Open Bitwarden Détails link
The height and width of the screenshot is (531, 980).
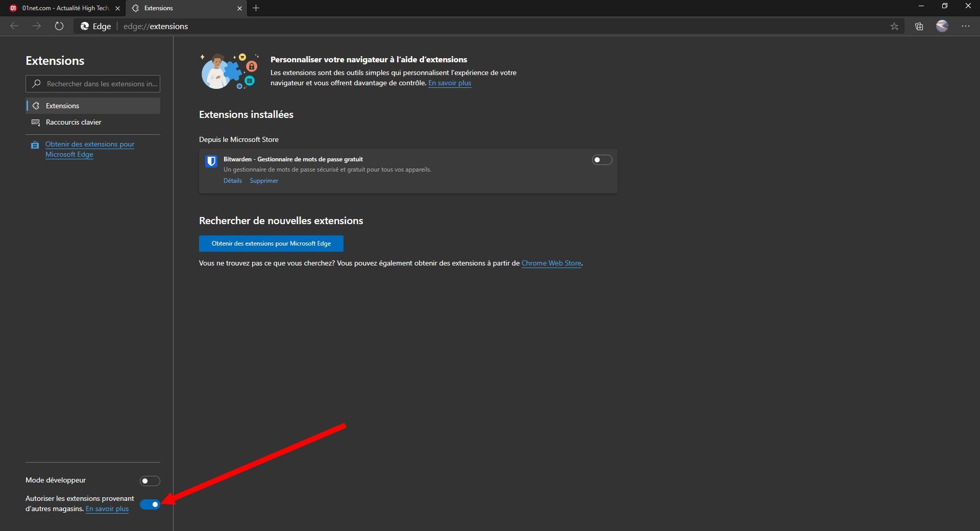(233, 181)
